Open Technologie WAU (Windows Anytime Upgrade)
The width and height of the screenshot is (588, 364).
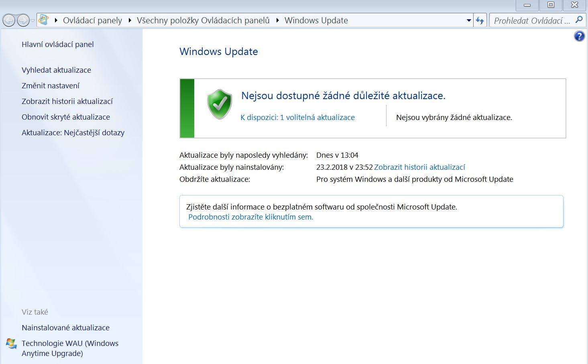70,348
